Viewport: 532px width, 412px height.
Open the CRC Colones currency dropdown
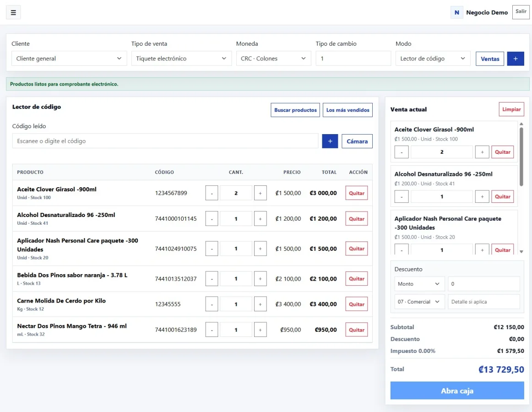273,59
